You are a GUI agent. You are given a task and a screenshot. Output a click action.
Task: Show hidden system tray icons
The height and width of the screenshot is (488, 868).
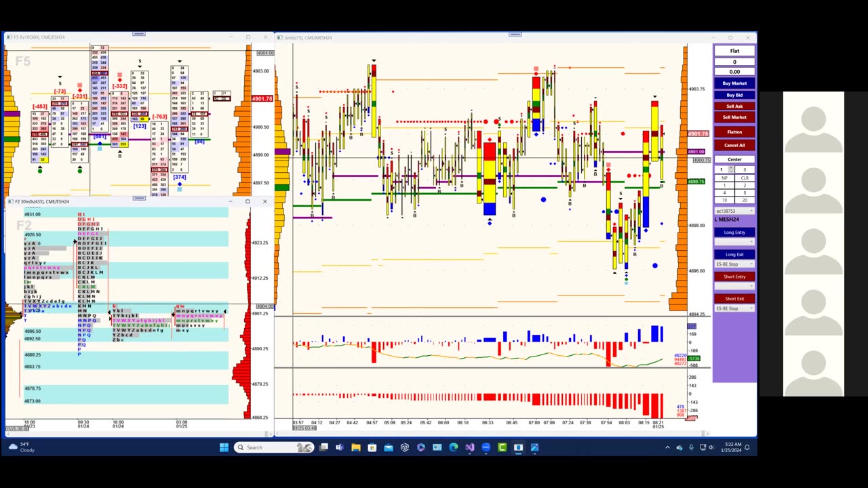coord(667,447)
